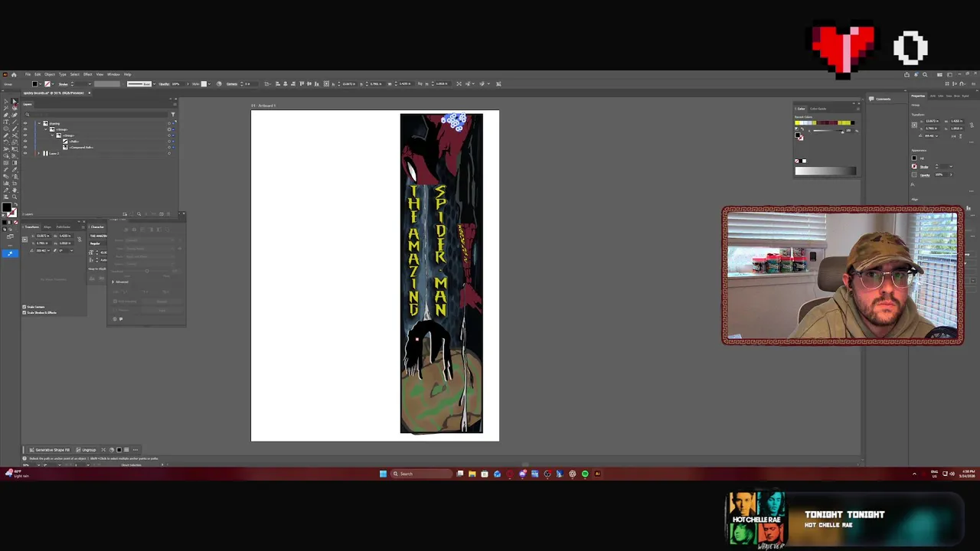Toggle constrain proportions link in Properties panel
980x551 pixels.
[x=972, y=125]
